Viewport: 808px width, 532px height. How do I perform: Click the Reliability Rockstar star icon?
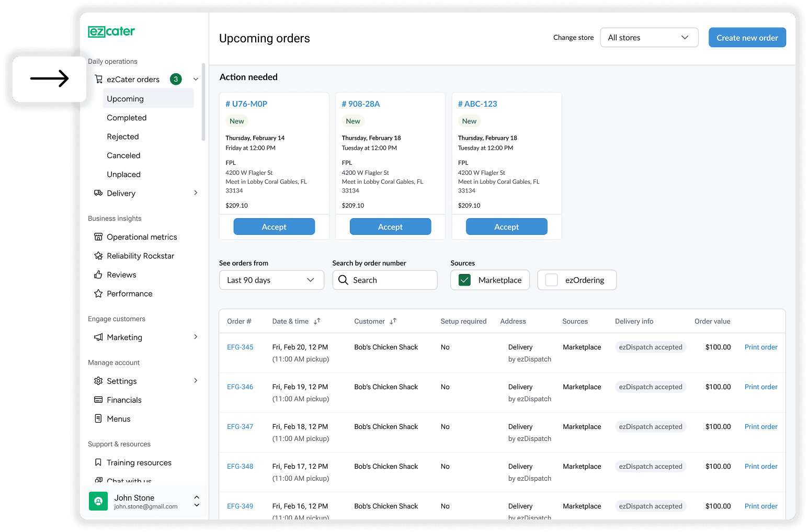[x=98, y=256]
